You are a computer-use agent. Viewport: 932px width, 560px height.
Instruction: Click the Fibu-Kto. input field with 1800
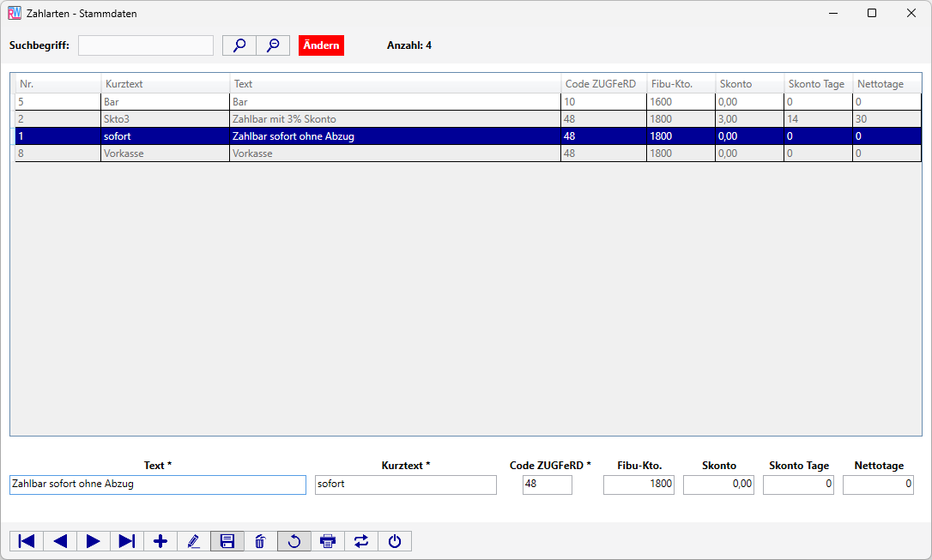point(639,485)
